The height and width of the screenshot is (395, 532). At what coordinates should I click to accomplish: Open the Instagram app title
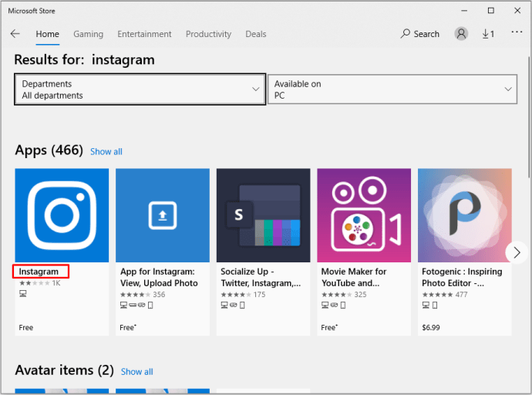click(39, 272)
